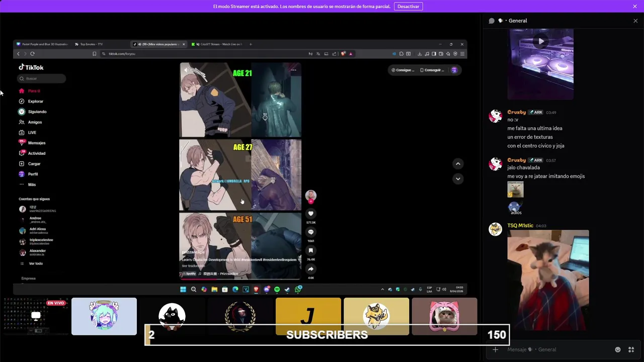This screenshot has height=362, width=644.
Task: Open the small cat emoji image in chat
Action: (x=515, y=190)
